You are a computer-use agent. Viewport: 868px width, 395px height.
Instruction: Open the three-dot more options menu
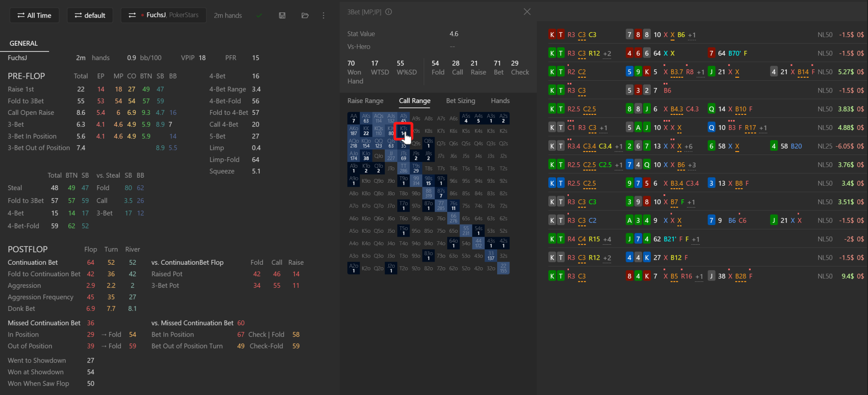coord(323,15)
